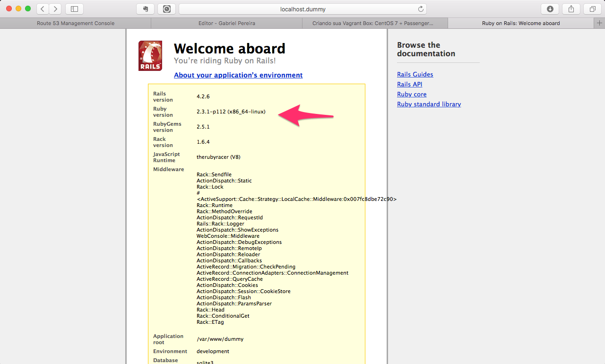Click the Rack::Runtime middleware entry

(215, 205)
